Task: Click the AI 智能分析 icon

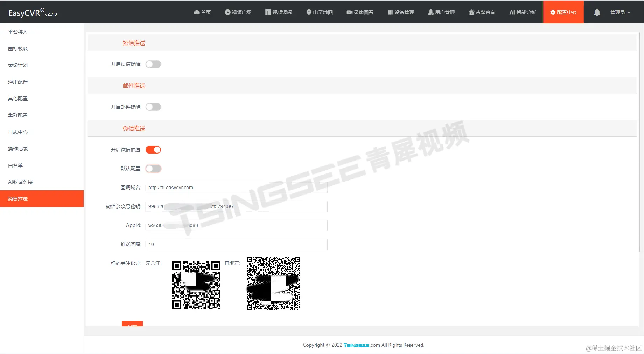Action: click(512, 12)
